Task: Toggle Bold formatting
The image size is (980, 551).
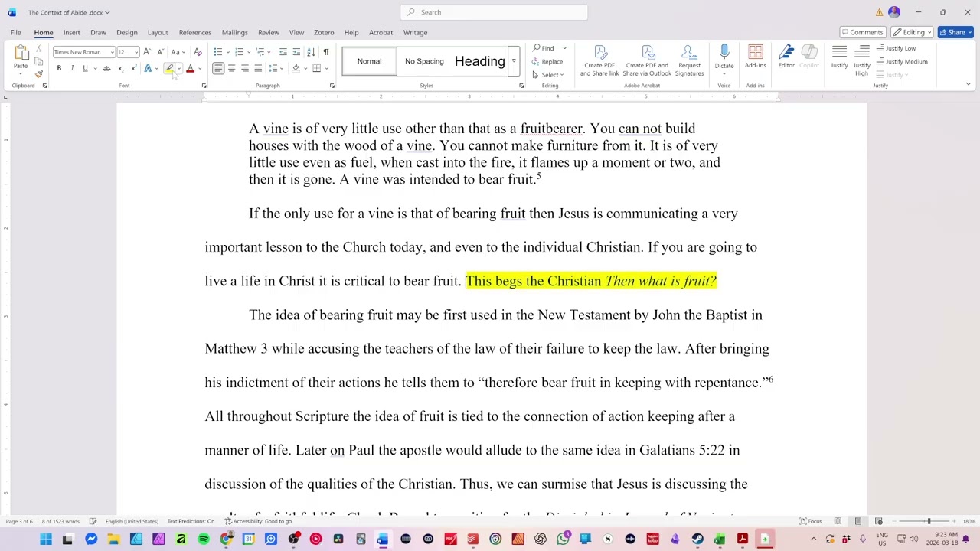Action: 59,68
